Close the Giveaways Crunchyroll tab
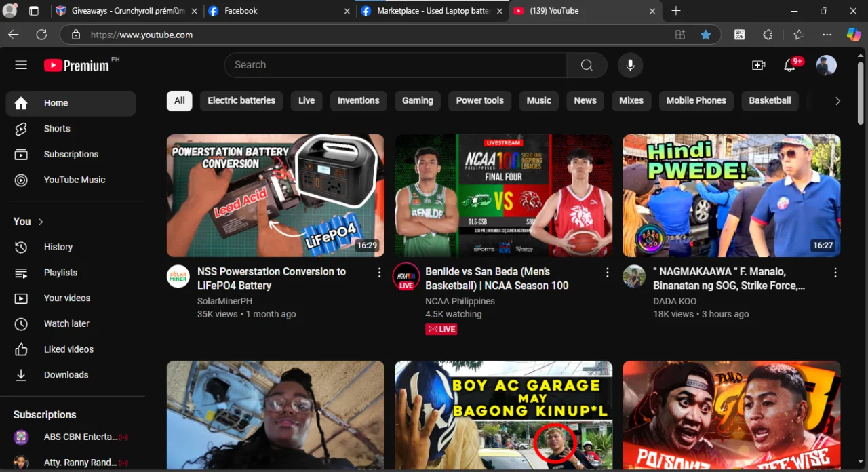868x472 pixels. pos(194,11)
